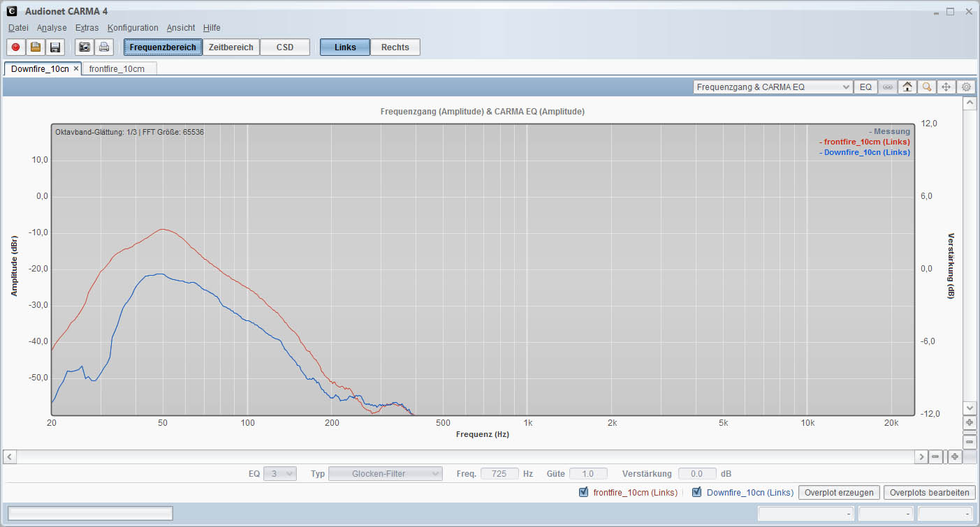Open the Frequenzgang & CARMA EQ dropdown
The height and width of the screenshot is (527, 980).
[773, 87]
